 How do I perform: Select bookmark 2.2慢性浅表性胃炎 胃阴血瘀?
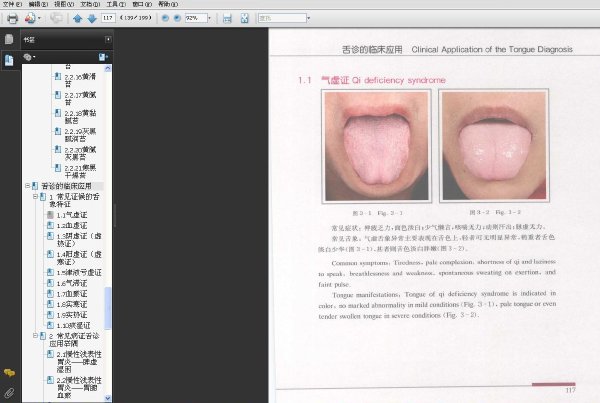79,387
